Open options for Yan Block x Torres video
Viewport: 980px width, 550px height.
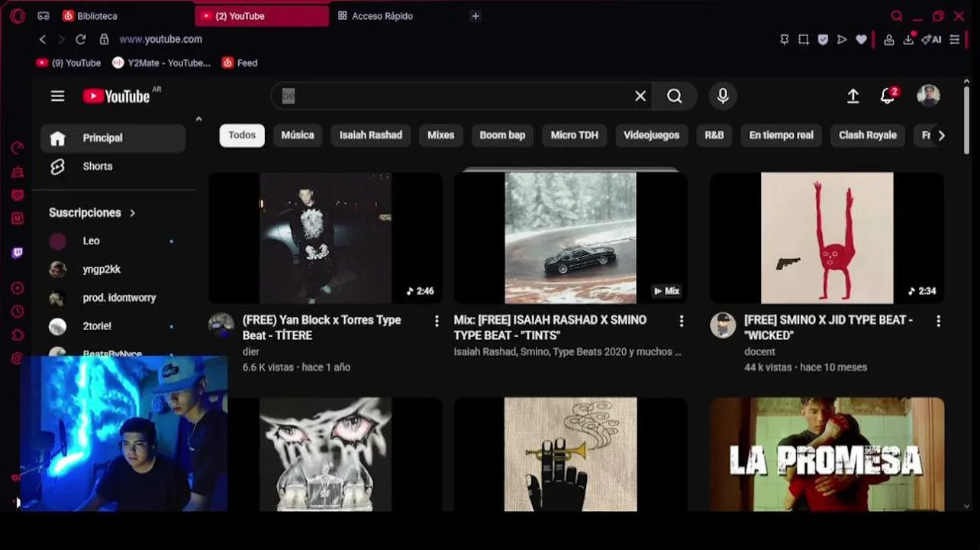coord(437,322)
